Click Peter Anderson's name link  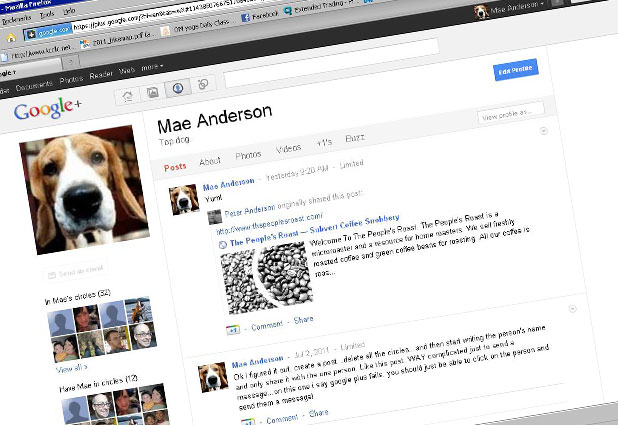250,210
